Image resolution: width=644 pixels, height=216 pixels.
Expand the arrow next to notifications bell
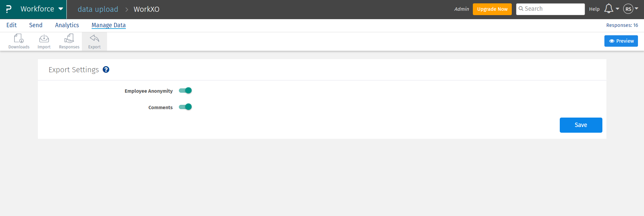click(617, 9)
